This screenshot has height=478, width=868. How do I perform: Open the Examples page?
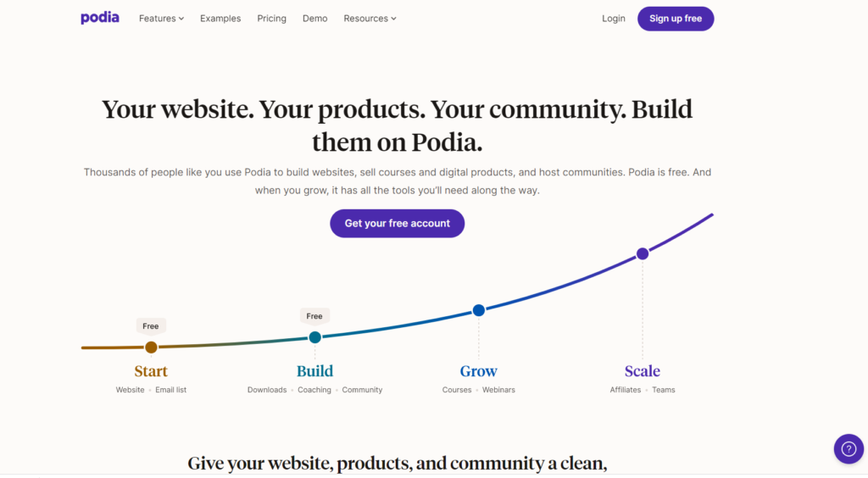pos(220,19)
